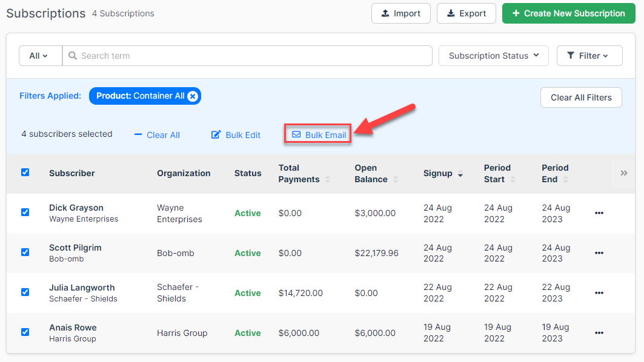644x362 pixels.
Task: Sort by Total Payments column
Action: coord(328,180)
